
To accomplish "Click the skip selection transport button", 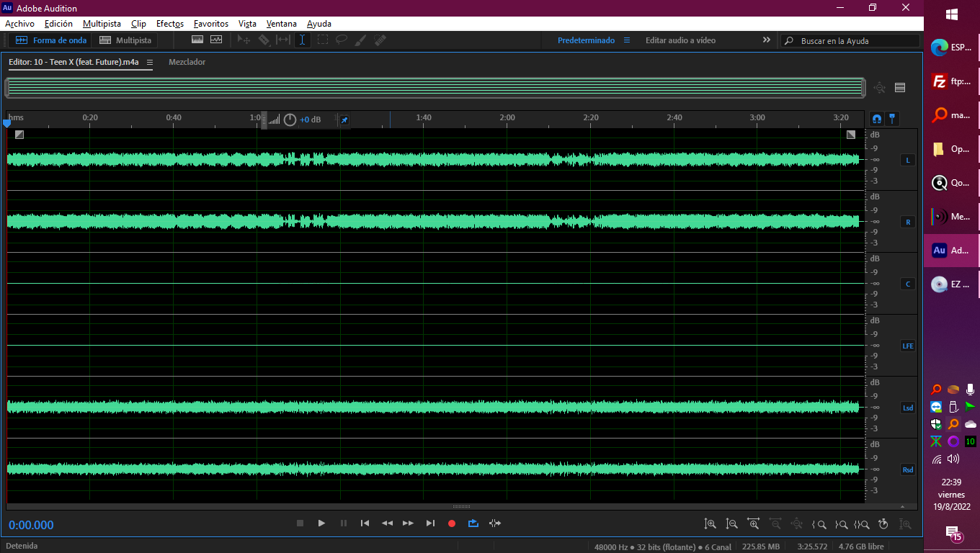I will [494, 523].
